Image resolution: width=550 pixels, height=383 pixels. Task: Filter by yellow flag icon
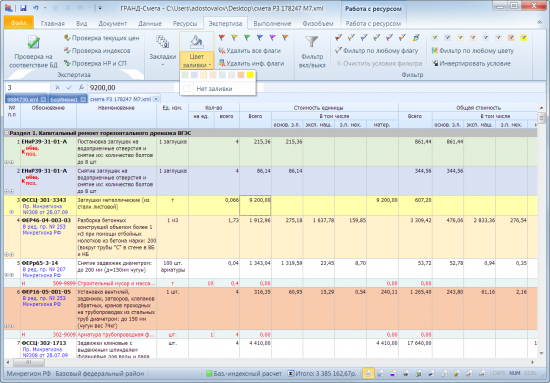pyautogui.click(x=351, y=38)
